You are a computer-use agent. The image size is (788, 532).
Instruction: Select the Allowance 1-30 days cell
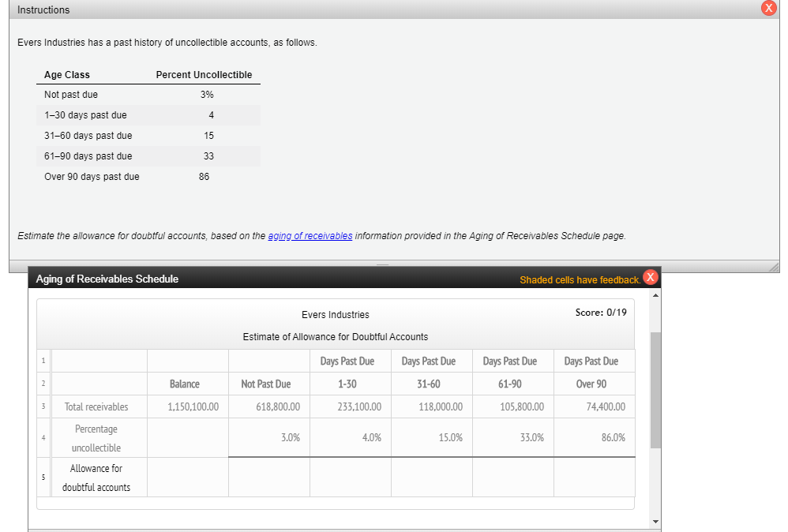350,477
